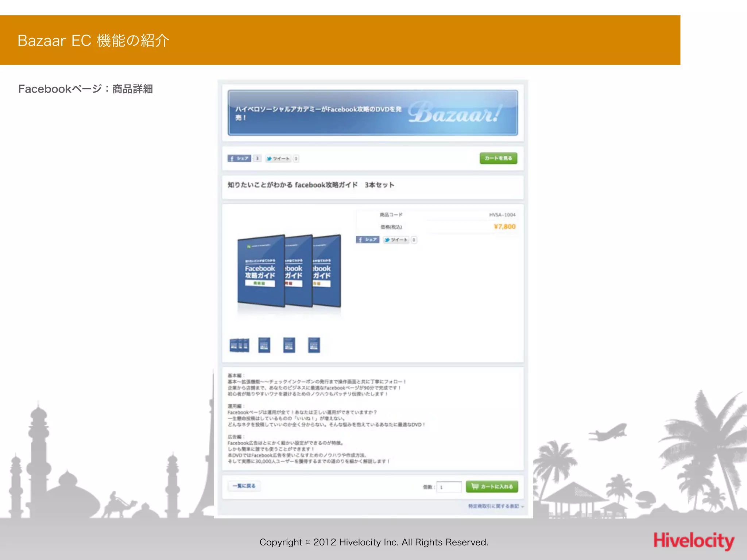Click the 一覧に戻る (back to list) button
Viewport: 747px width, 560px height.
tap(244, 486)
